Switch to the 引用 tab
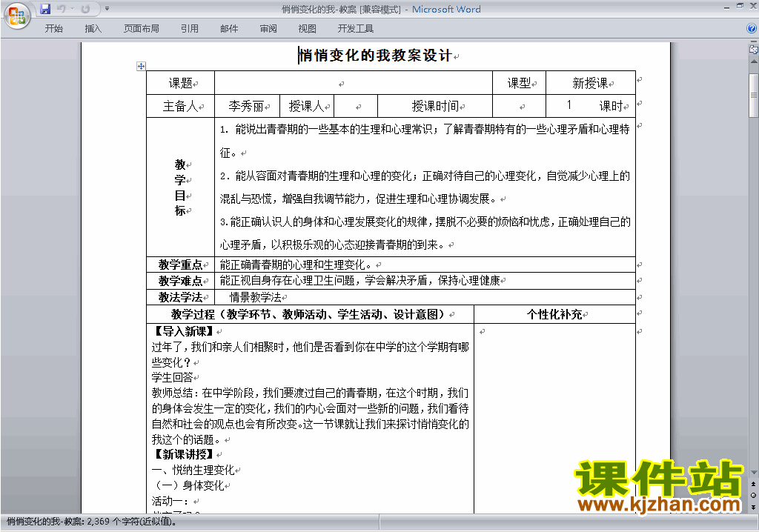The width and height of the screenshot is (759, 532). 190,29
